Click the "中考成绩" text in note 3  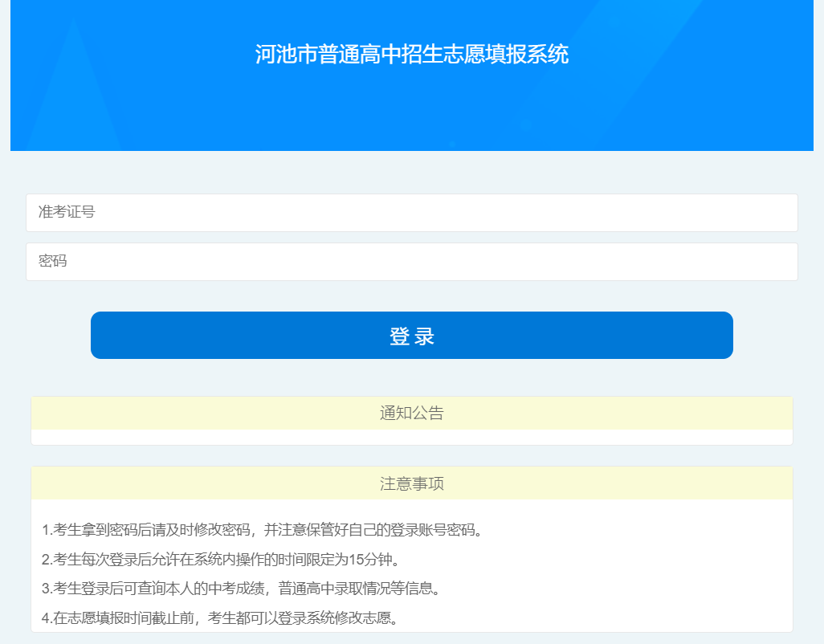233,589
